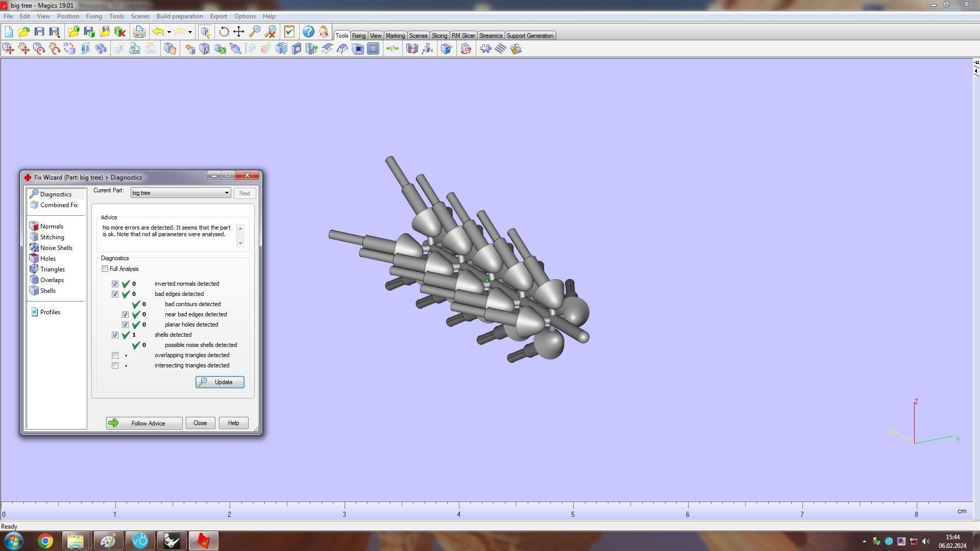980x551 pixels.
Task: Click the Undo arrow icon
Action: coord(158,32)
